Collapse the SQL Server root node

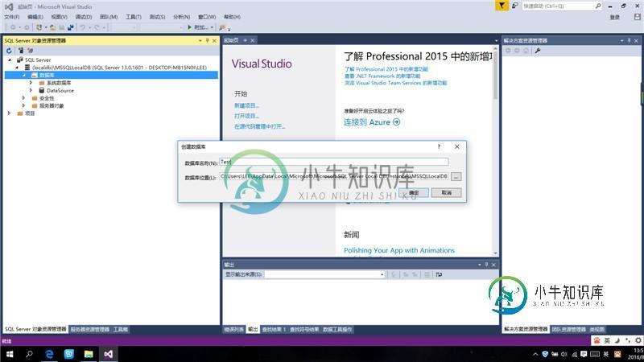coord(10,60)
